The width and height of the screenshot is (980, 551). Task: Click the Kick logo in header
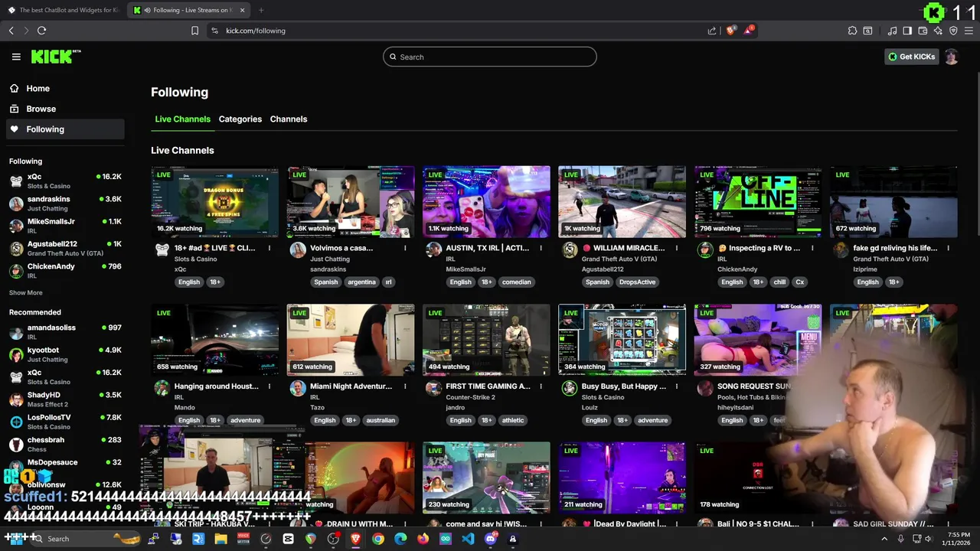click(55, 57)
